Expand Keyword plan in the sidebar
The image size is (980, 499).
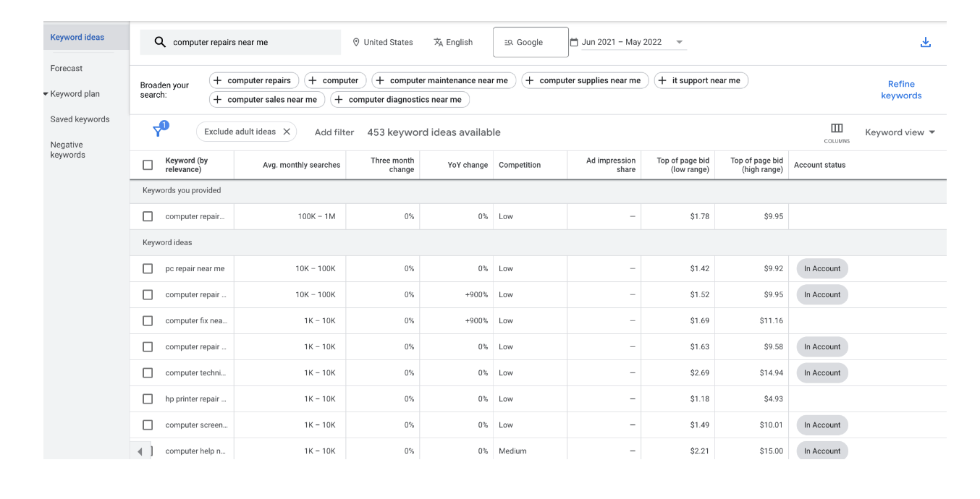(75, 94)
